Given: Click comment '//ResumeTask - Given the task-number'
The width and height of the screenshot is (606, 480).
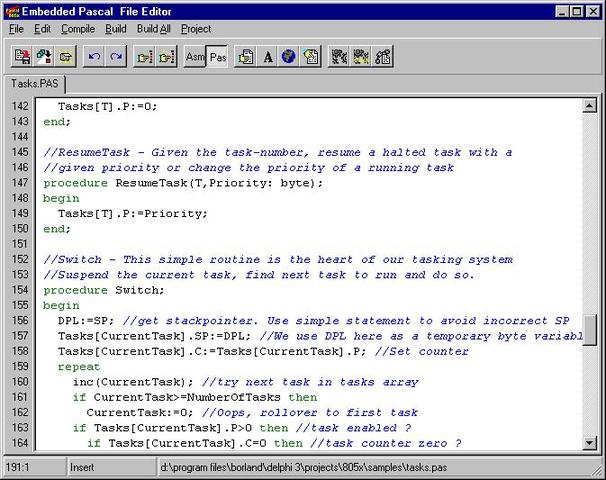Looking at the screenshot, I should click(x=176, y=152).
